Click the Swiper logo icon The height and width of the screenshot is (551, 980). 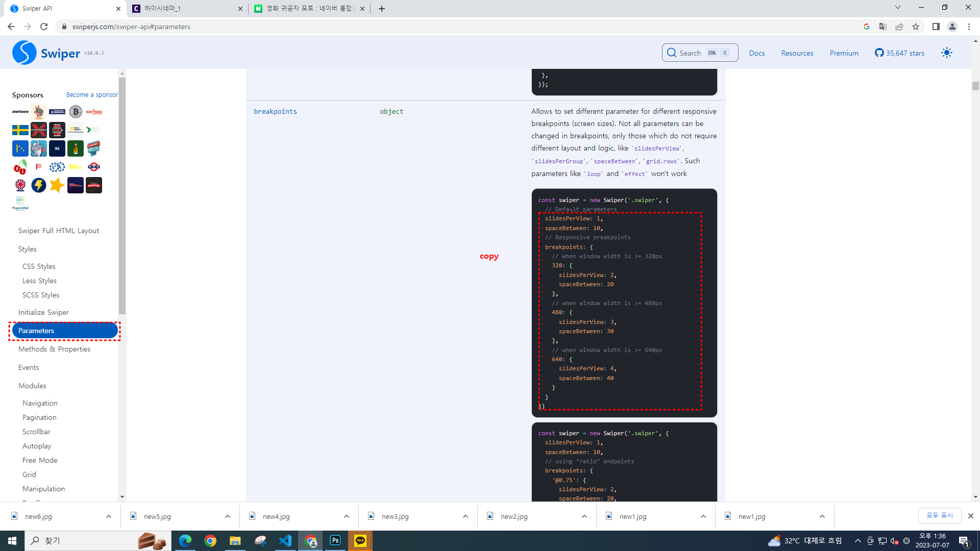[24, 53]
